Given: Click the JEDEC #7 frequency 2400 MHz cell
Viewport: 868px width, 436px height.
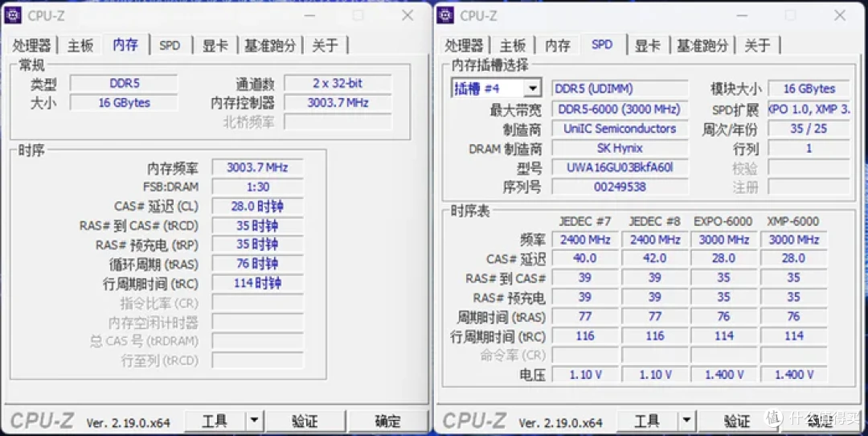Looking at the screenshot, I should pyautogui.click(x=585, y=240).
